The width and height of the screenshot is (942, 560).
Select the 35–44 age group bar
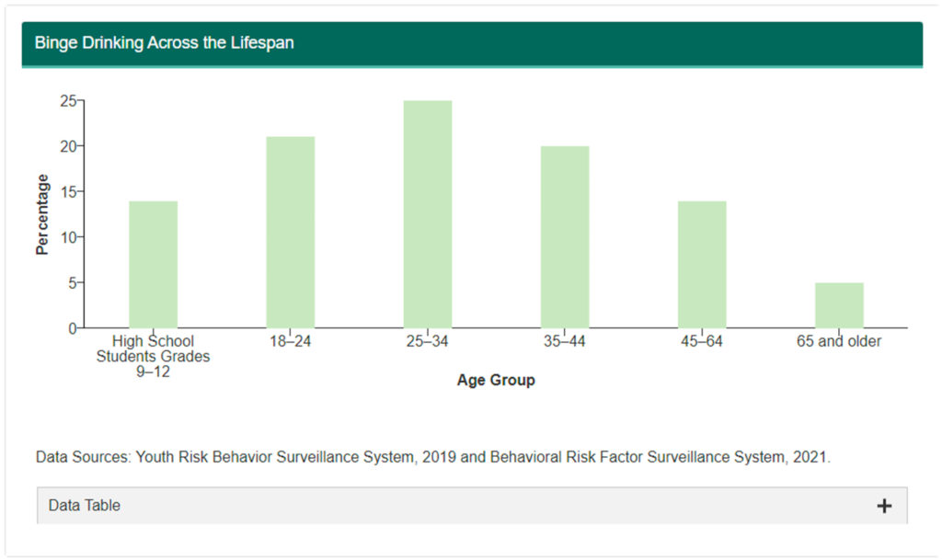(565, 237)
